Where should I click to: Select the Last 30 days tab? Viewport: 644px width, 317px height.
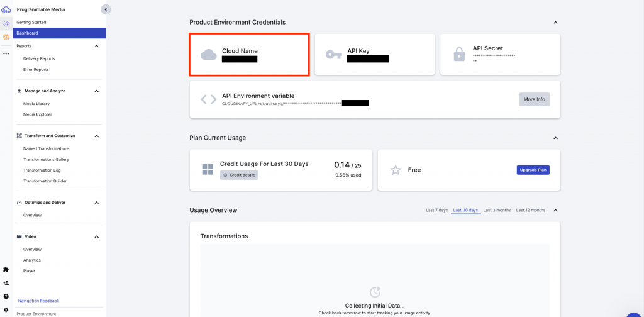pyautogui.click(x=466, y=210)
